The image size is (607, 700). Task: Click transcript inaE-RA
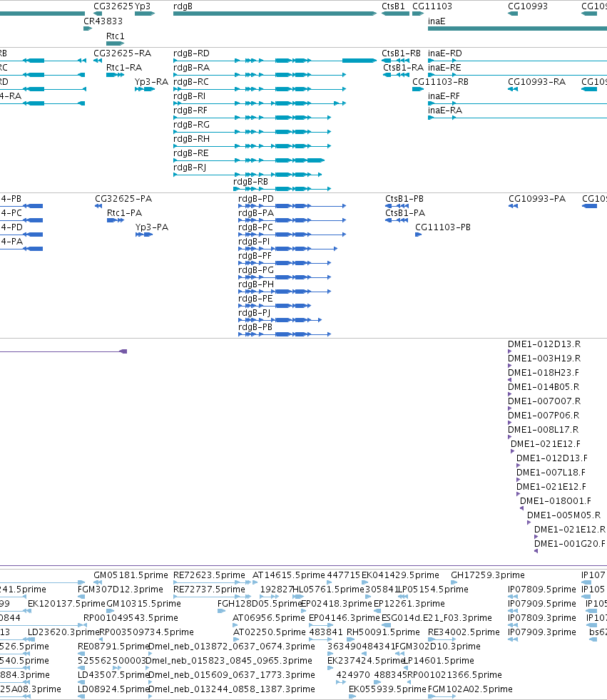point(445,110)
